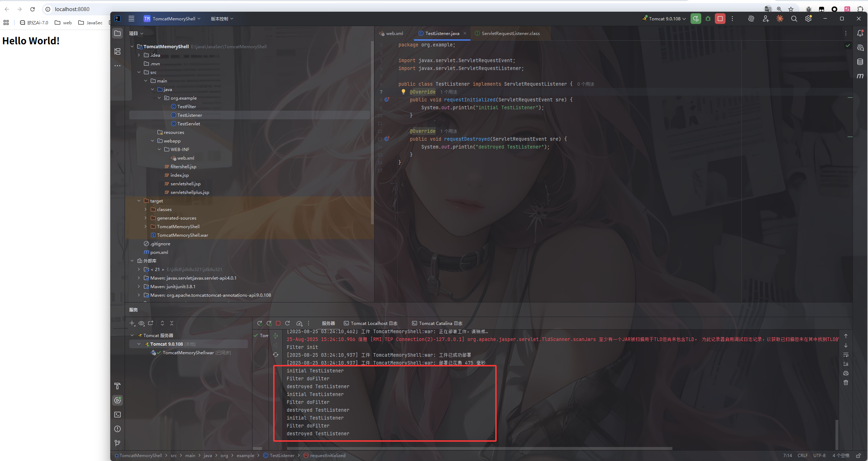
Task: Open the 版本控制 dropdown
Action: (x=222, y=19)
